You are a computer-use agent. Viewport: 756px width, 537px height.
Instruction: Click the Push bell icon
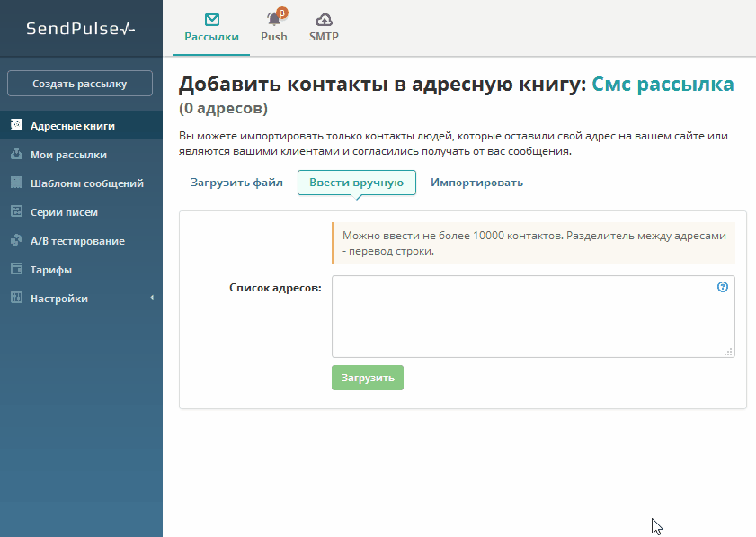274,19
